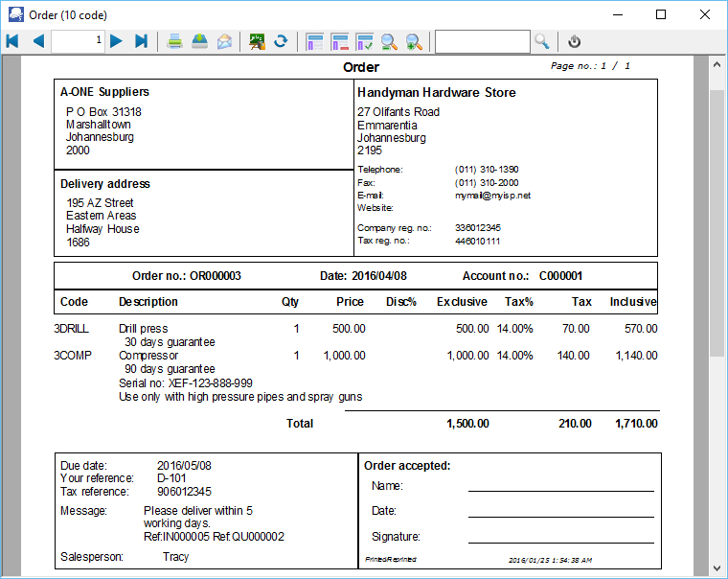Click the export/save report icon

click(199, 41)
